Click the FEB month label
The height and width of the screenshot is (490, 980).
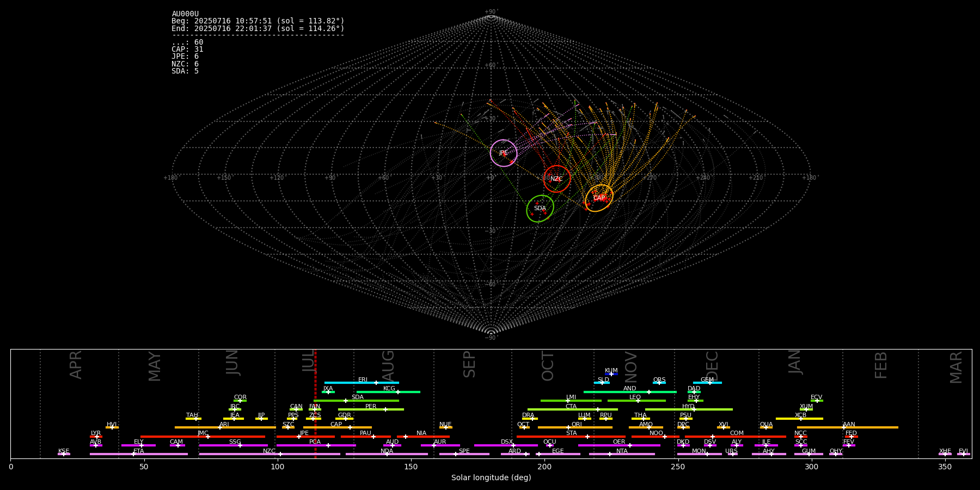click(881, 365)
